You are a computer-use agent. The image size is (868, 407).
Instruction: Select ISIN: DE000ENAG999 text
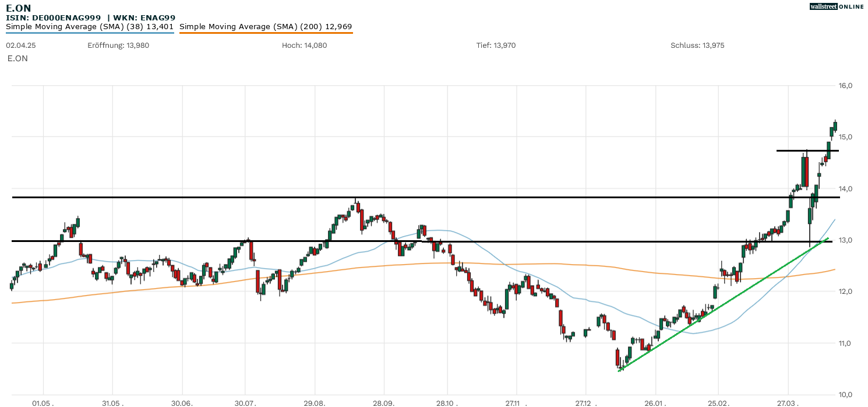54,17
